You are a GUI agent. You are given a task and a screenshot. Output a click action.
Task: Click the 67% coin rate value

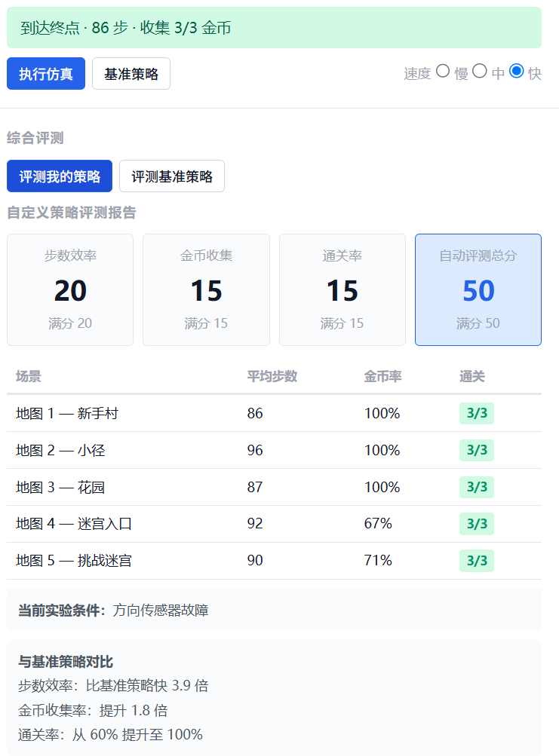(x=378, y=524)
